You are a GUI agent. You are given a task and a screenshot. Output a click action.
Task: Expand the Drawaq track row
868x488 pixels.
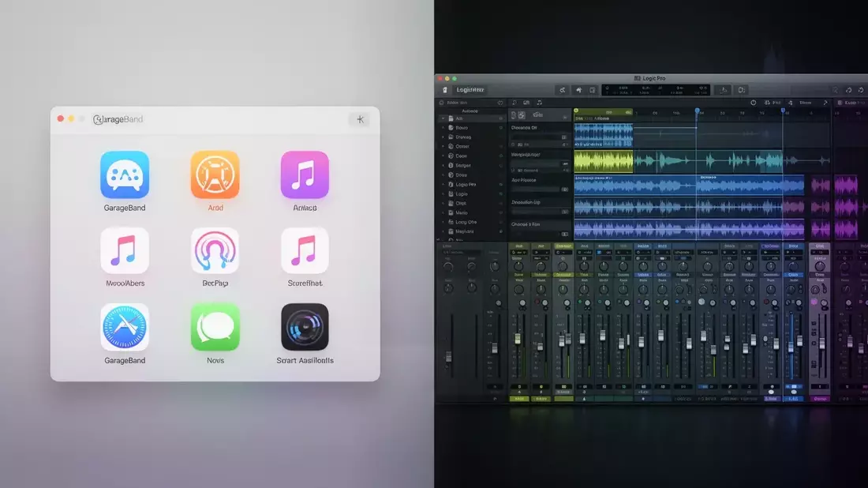(443, 137)
